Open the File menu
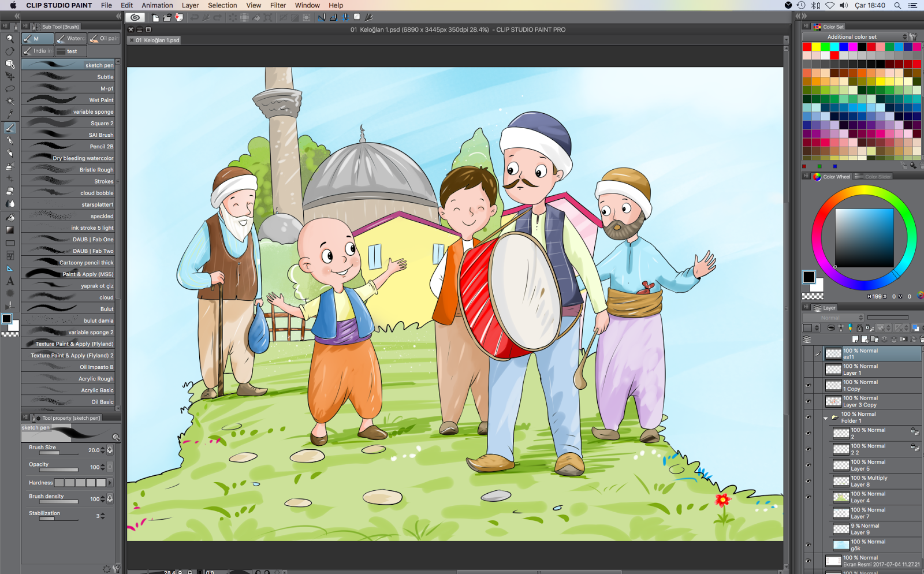924x574 pixels. (106, 5)
